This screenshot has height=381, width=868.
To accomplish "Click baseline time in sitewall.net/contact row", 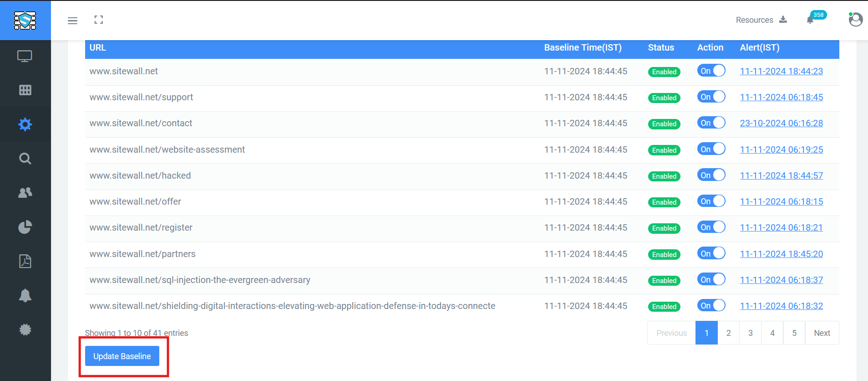I will click(586, 123).
